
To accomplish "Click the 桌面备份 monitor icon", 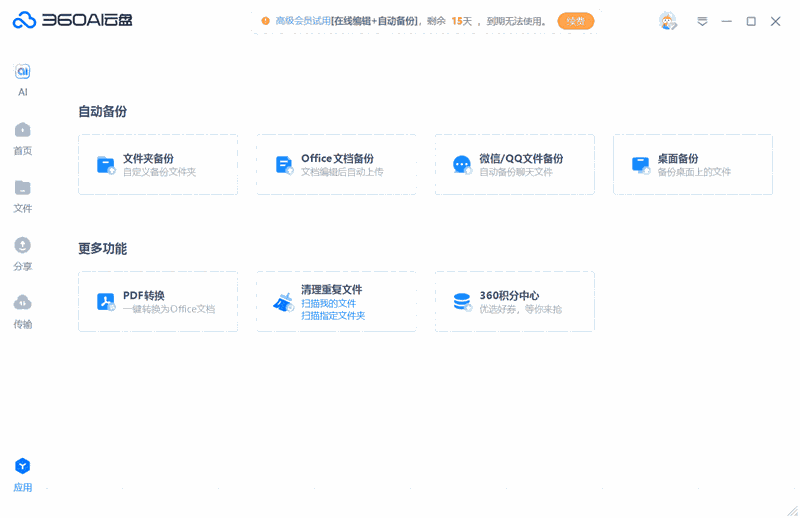I will pos(641,165).
